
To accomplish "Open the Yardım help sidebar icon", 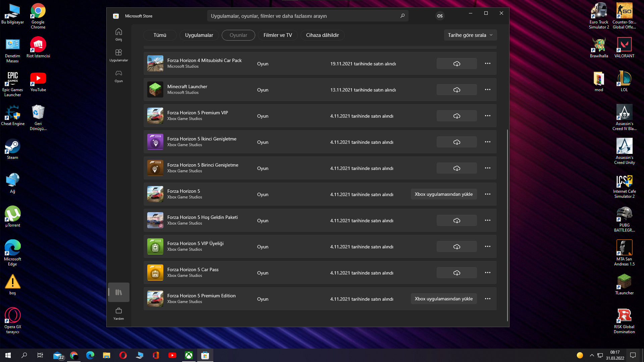I will [x=119, y=314].
